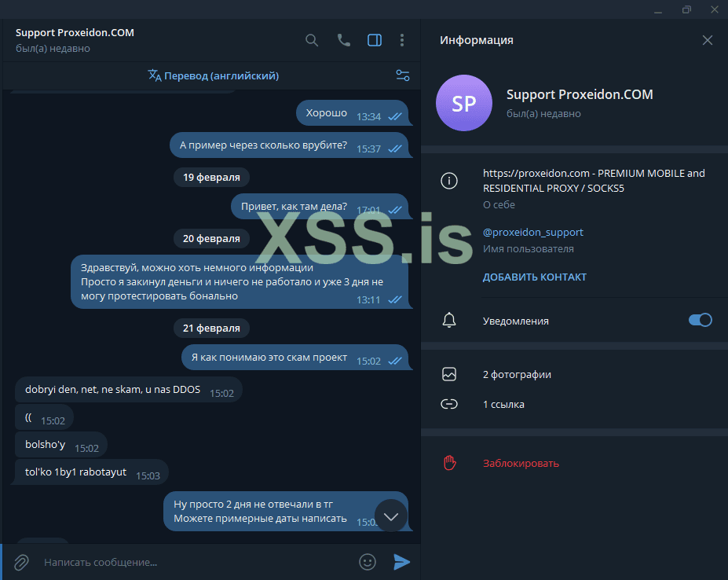
Task: Click the SP profile avatar
Action: pos(464,103)
